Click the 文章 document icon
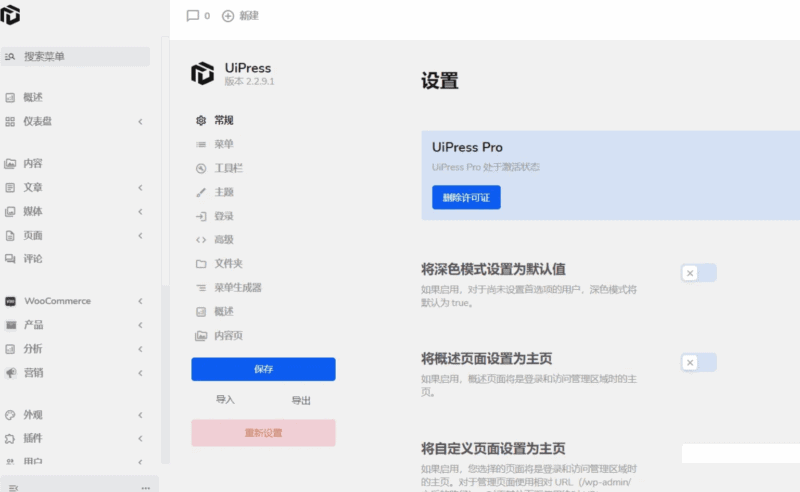Image resolution: width=800 pixels, height=492 pixels. [10, 187]
